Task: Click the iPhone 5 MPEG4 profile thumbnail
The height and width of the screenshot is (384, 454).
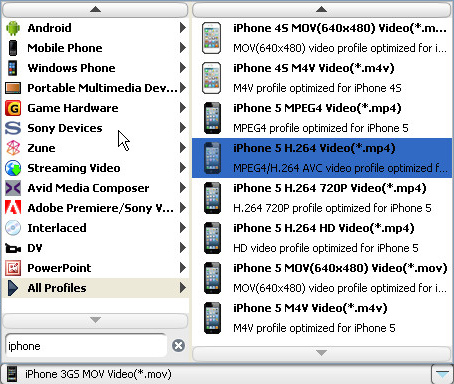Action: click(212, 118)
